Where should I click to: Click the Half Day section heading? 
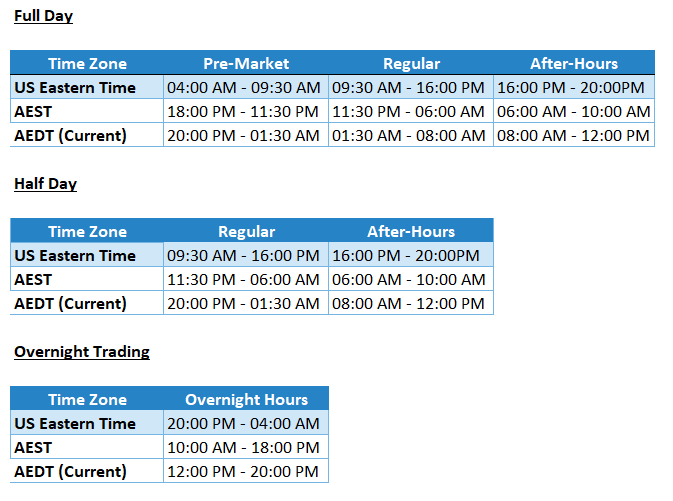click(45, 184)
